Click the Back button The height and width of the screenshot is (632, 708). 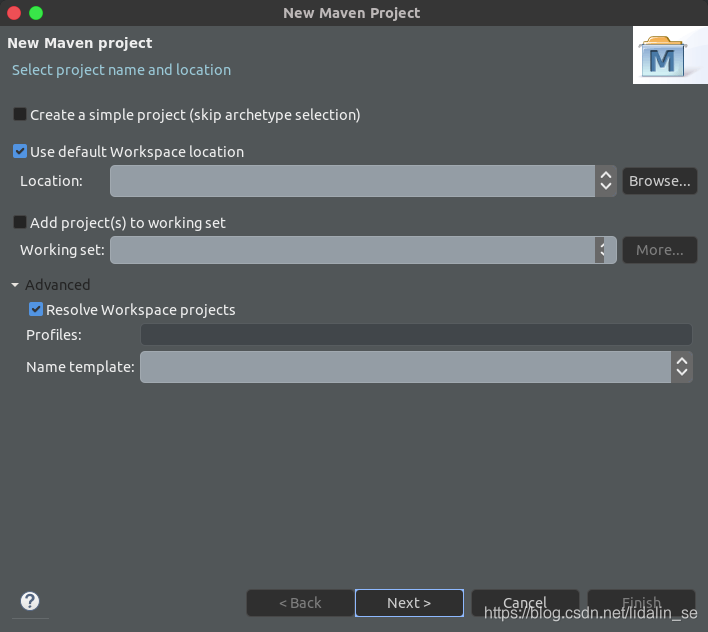pyautogui.click(x=300, y=603)
